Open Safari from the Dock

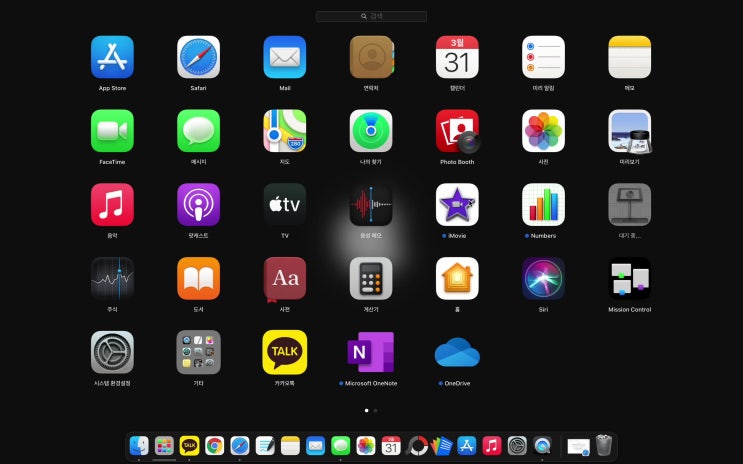(240, 446)
